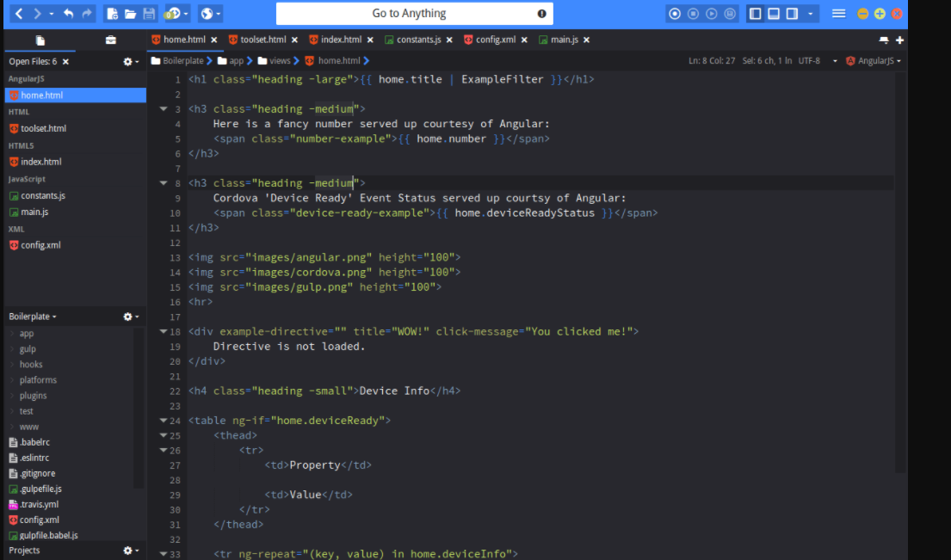This screenshot has height=560, width=951.
Task: Open the toolbox briefcase sidebar tab
Action: [111, 40]
